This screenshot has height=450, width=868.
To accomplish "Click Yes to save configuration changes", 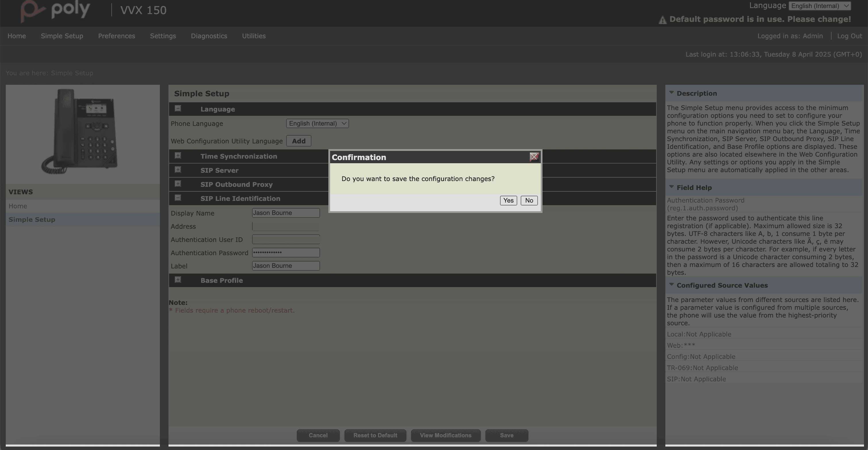I will coord(508,200).
